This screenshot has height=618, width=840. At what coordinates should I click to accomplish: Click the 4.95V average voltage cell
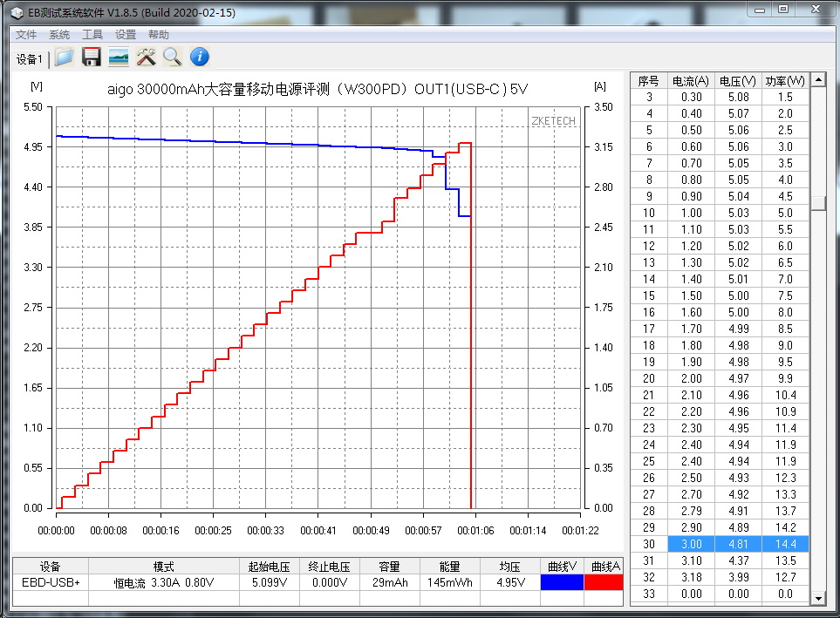coord(510,582)
